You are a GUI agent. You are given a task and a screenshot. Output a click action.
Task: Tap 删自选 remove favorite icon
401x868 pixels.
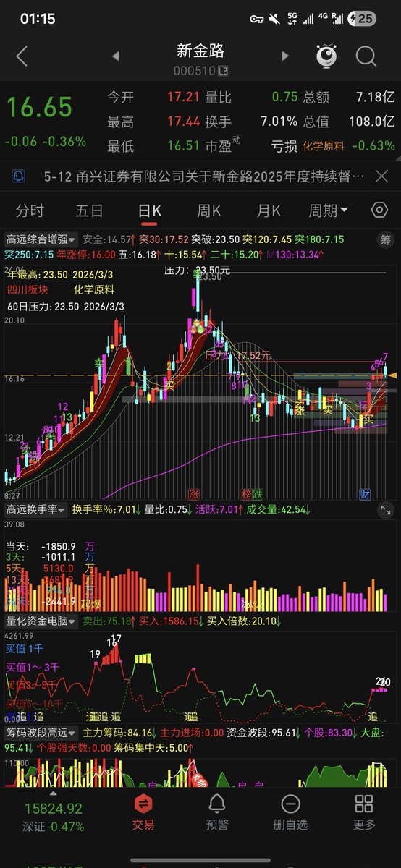pyautogui.click(x=290, y=811)
